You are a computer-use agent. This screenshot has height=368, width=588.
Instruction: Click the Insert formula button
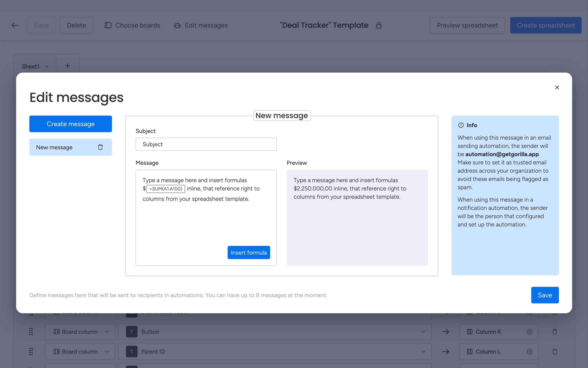[249, 252]
